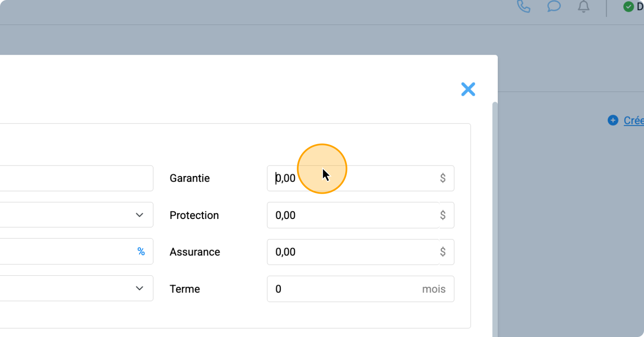
Task: Click the text field left of Garantie label
Action: coord(76,178)
